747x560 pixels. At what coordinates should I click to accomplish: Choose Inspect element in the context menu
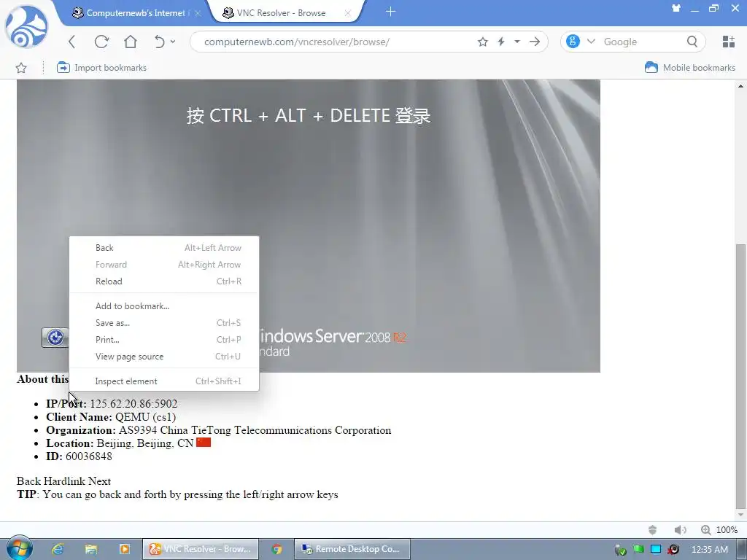(164, 381)
